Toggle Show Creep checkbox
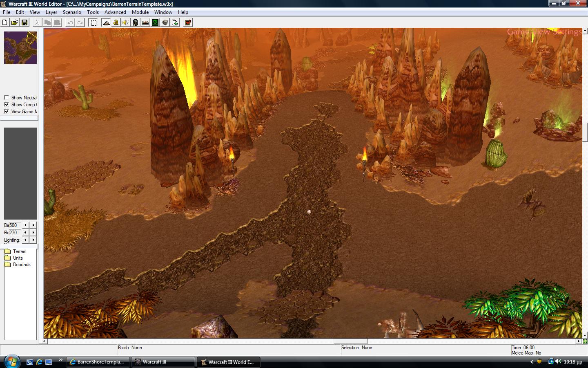 (7, 104)
